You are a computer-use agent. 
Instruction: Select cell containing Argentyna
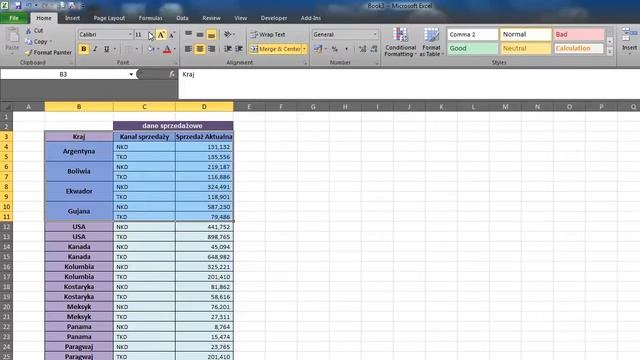[79, 151]
